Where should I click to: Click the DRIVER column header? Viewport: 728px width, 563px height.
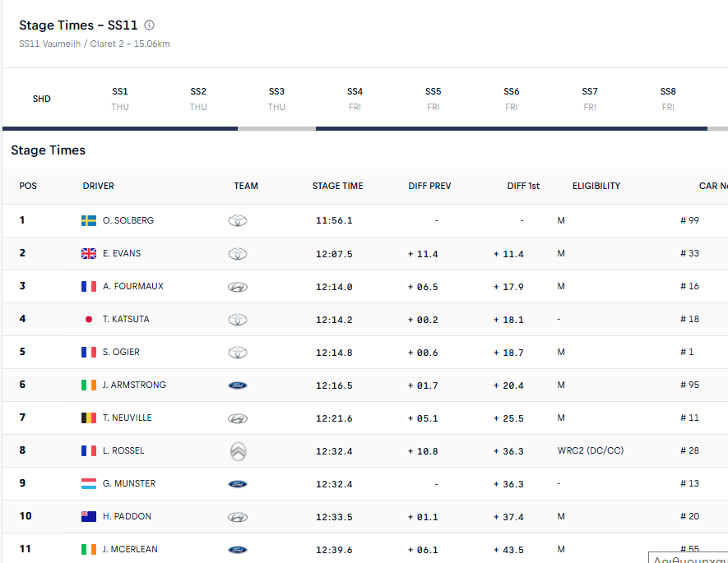(99, 186)
